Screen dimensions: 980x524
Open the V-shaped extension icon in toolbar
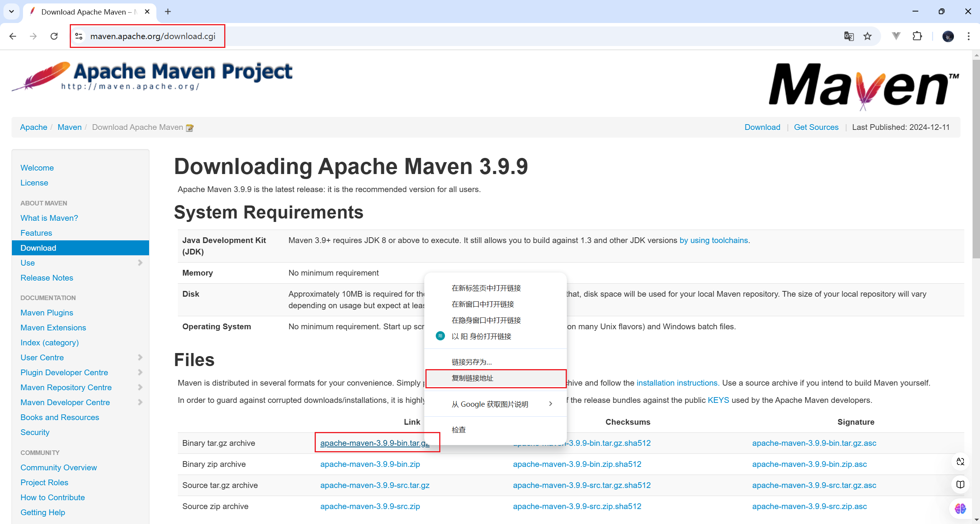pos(896,36)
